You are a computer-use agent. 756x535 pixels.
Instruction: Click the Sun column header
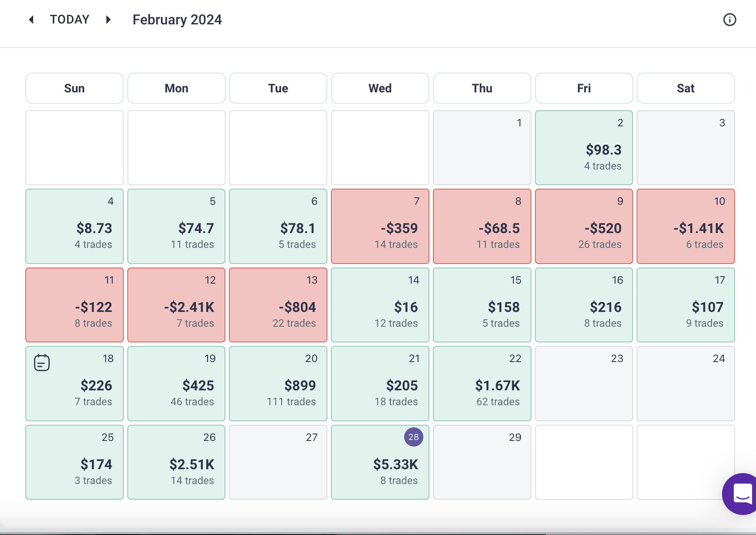[75, 88]
